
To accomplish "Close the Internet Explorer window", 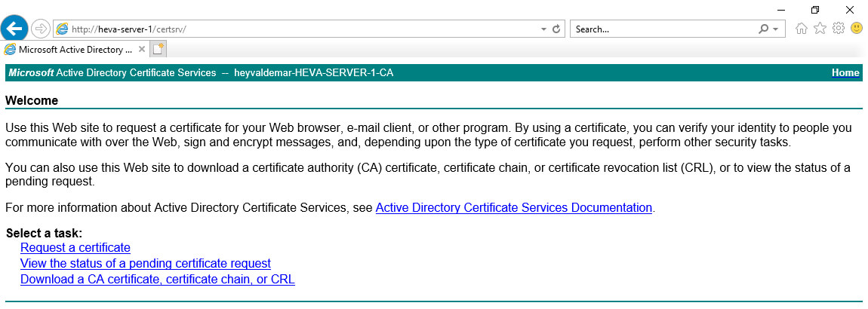I will pyautogui.click(x=850, y=9).
